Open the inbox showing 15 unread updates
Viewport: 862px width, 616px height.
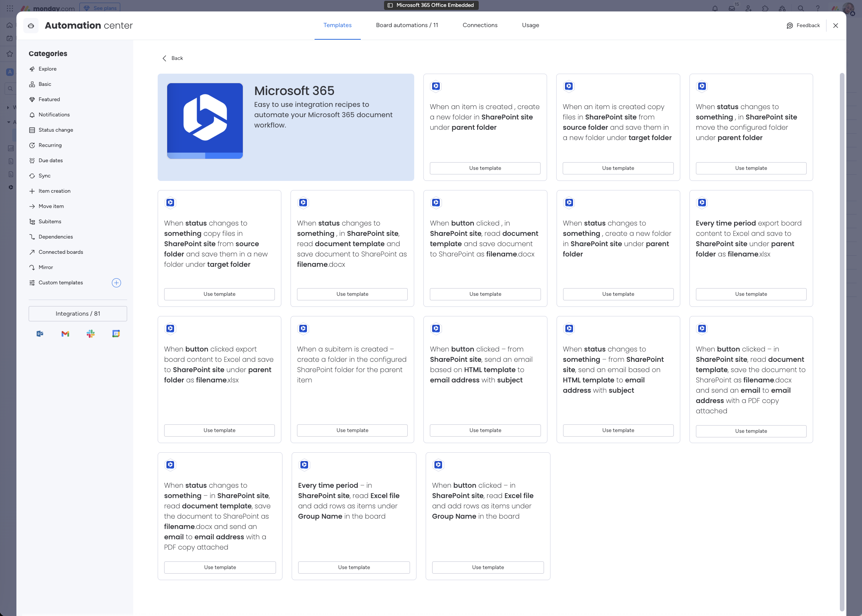coord(732,8)
